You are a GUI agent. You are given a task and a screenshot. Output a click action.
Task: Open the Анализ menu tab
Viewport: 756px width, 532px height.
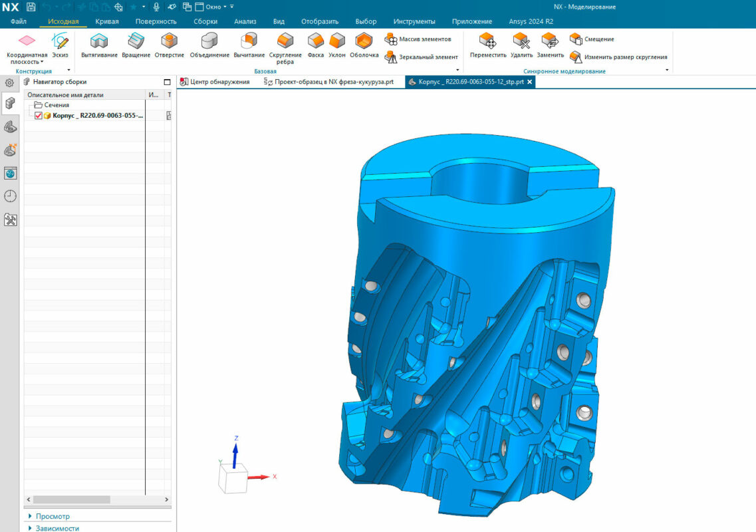[x=246, y=21]
